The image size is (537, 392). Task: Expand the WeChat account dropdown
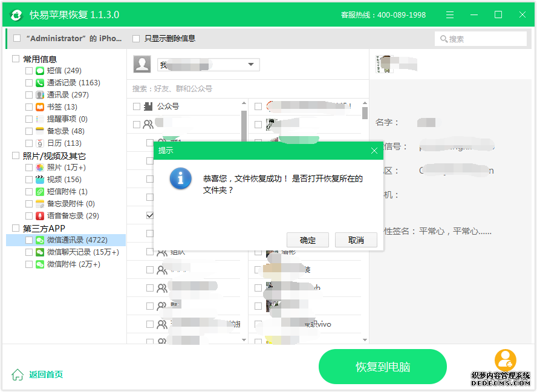(x=251, y=65)
